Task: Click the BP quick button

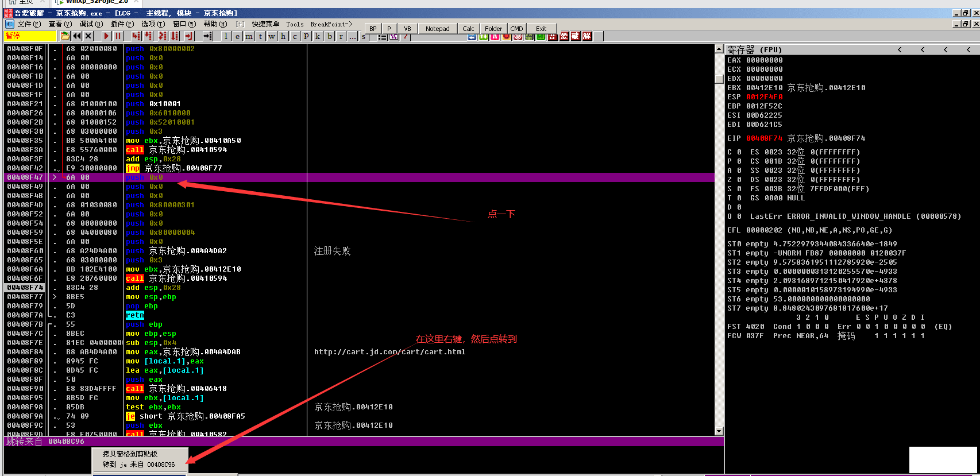Action: [373, 28]
